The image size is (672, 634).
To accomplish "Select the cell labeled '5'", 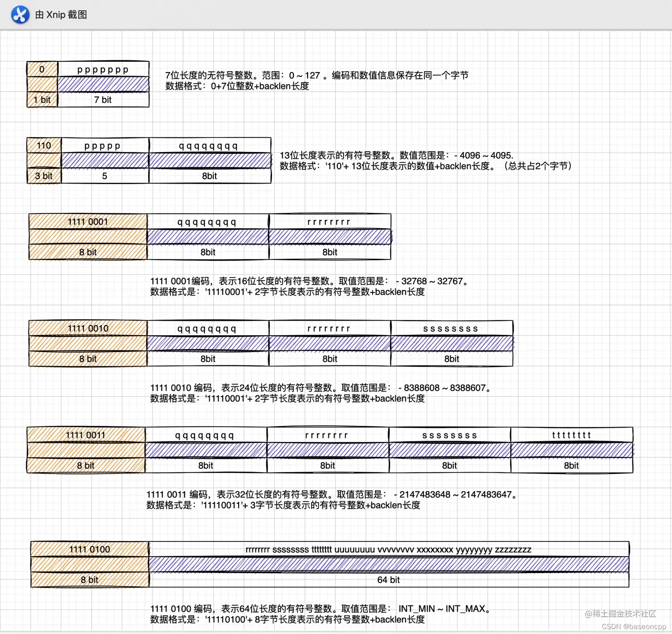I will coord(105,176).
